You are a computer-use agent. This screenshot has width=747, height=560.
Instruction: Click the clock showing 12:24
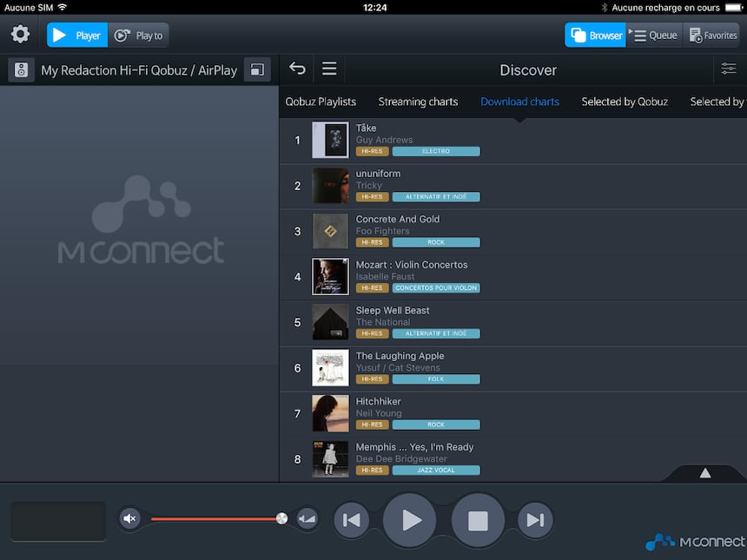coord(375,7)
